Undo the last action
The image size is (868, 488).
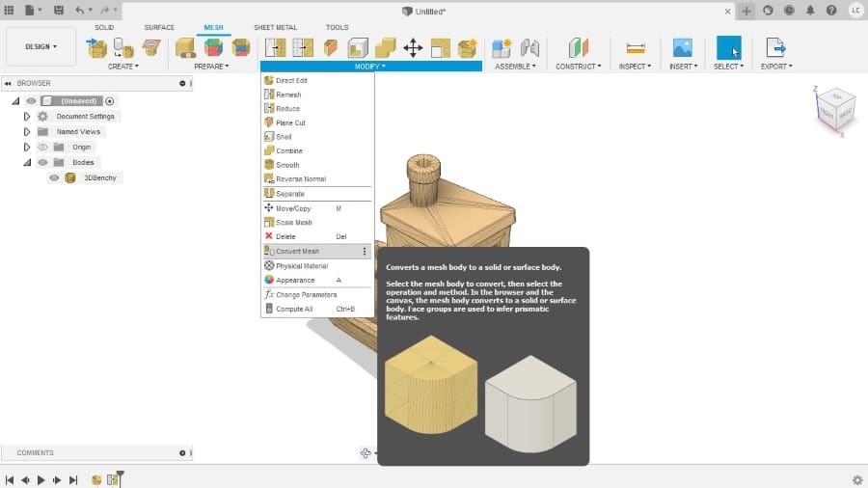[80, 10]
